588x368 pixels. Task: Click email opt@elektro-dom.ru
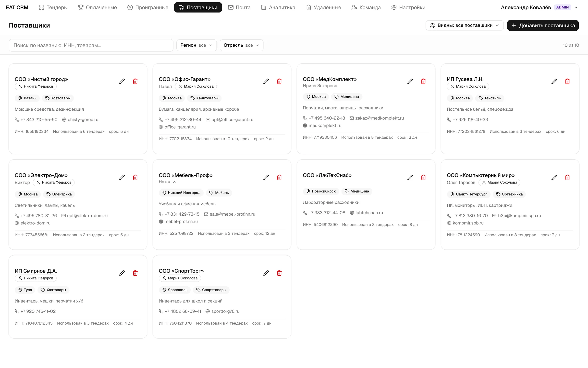point(85,215)
